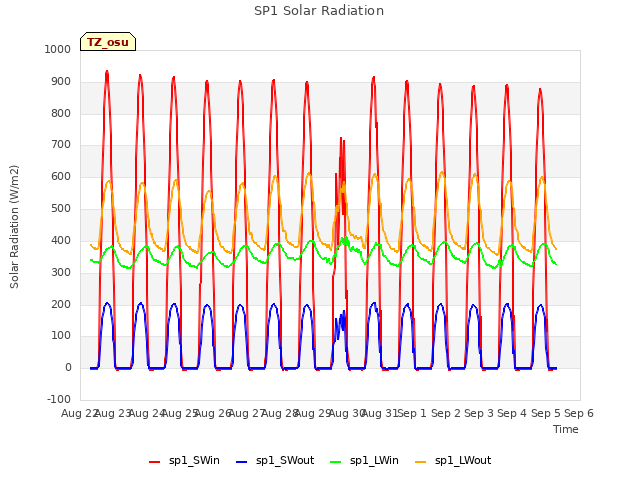Toggle the sp1_SWin legend entry
The height and width of the screenshot is (480, 640).
(x=184, y=460)
